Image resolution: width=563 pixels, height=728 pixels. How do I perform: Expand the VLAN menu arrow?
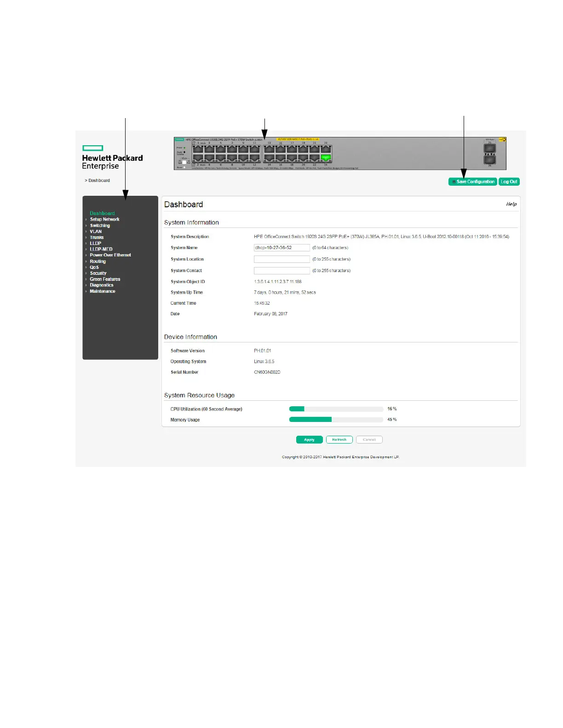(86, 232)
